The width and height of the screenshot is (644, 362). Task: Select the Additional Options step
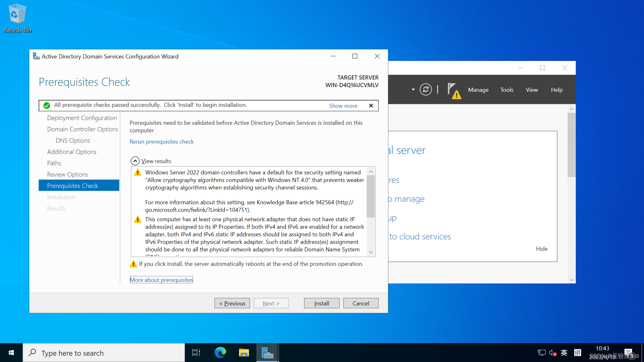pyautogui.click(x=72, y=152)
